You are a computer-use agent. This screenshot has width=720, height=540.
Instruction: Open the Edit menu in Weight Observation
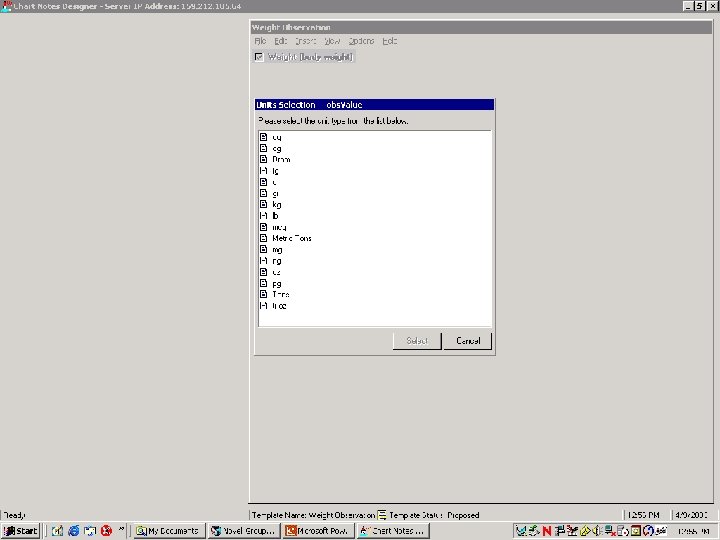coord(281,41)
